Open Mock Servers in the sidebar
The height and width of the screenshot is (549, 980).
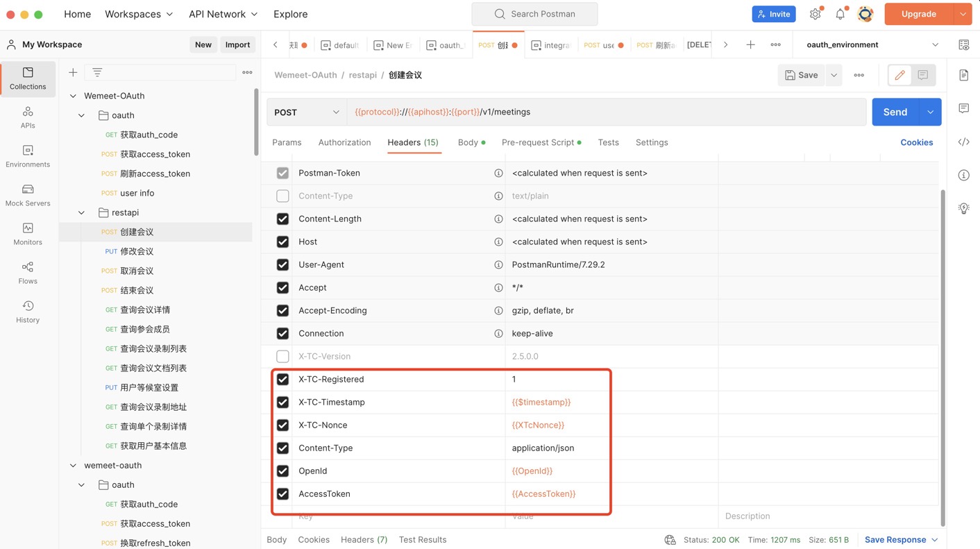point(28,195)
